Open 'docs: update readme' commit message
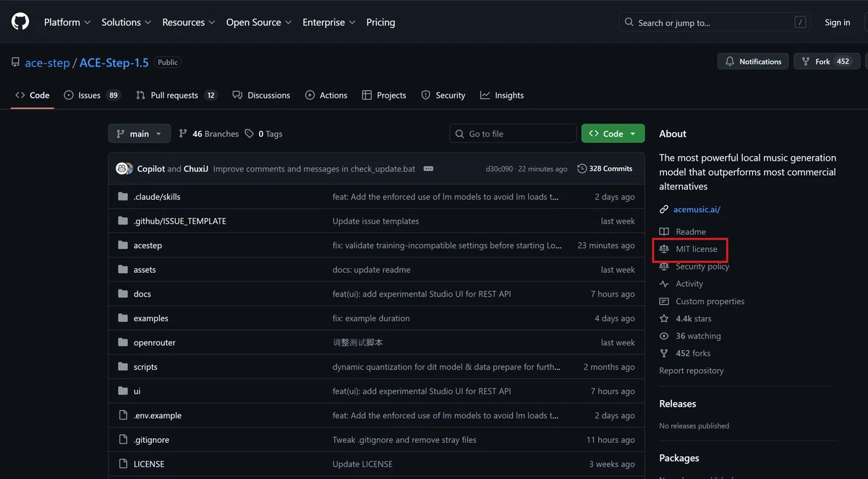 click(371, 270)
